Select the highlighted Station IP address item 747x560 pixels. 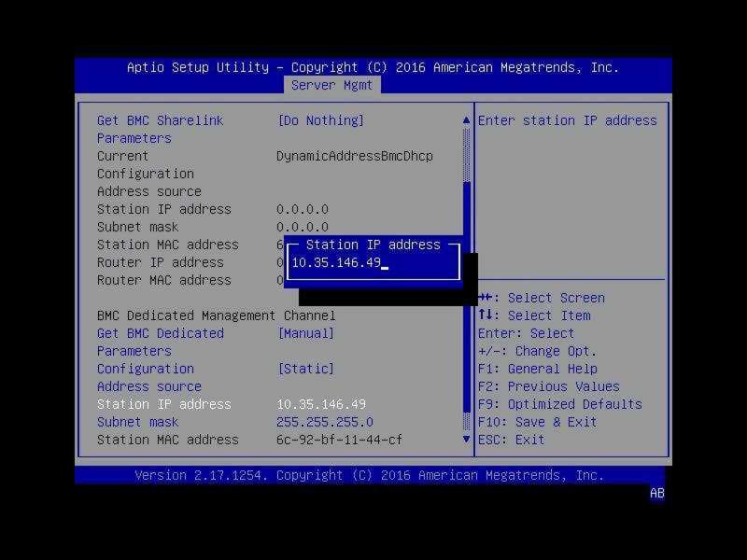click(x=163, y=404)
